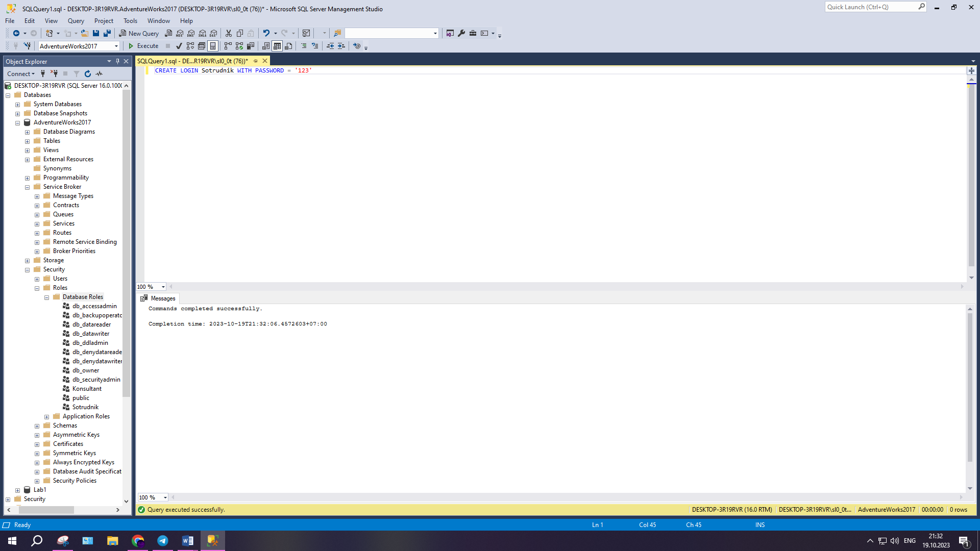
Task: Toggle Results to Grid mode
Action: (x=277, y=46)
